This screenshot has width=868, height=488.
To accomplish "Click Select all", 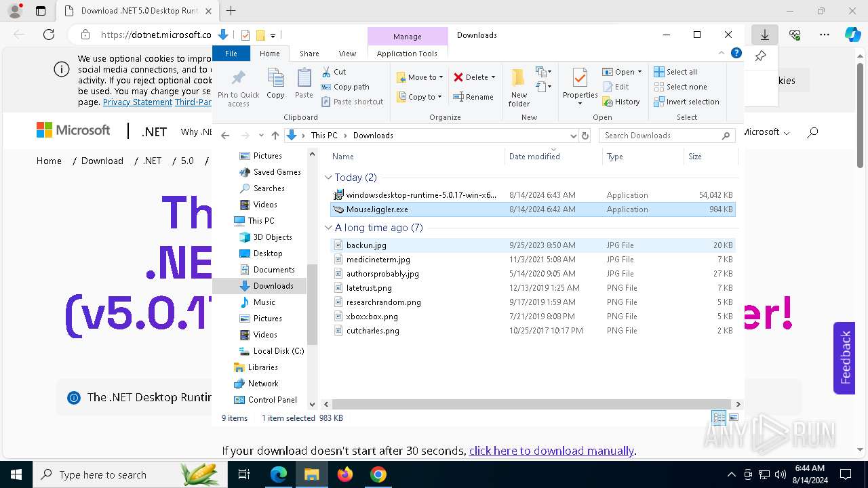I will click(x=675, y=72).
